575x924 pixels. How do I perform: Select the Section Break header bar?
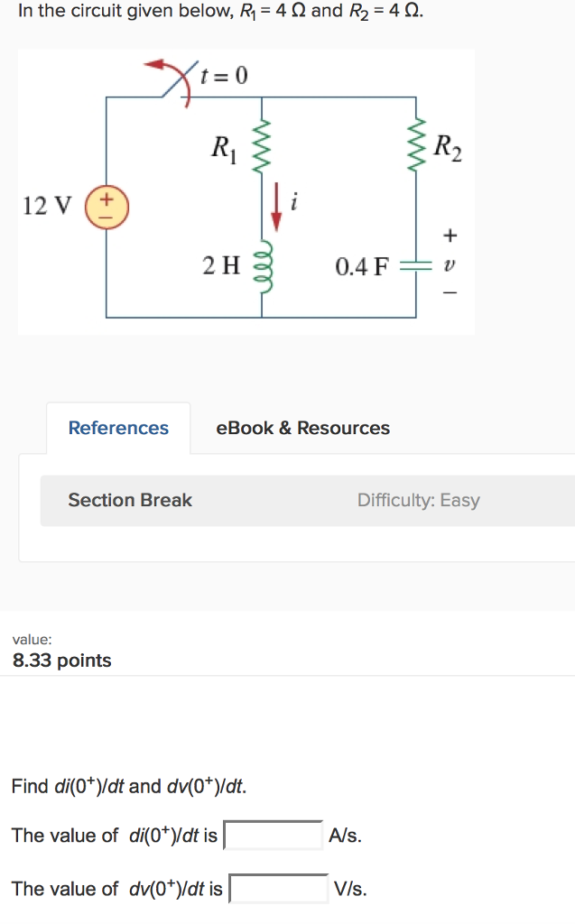click(x=129, y=499)
